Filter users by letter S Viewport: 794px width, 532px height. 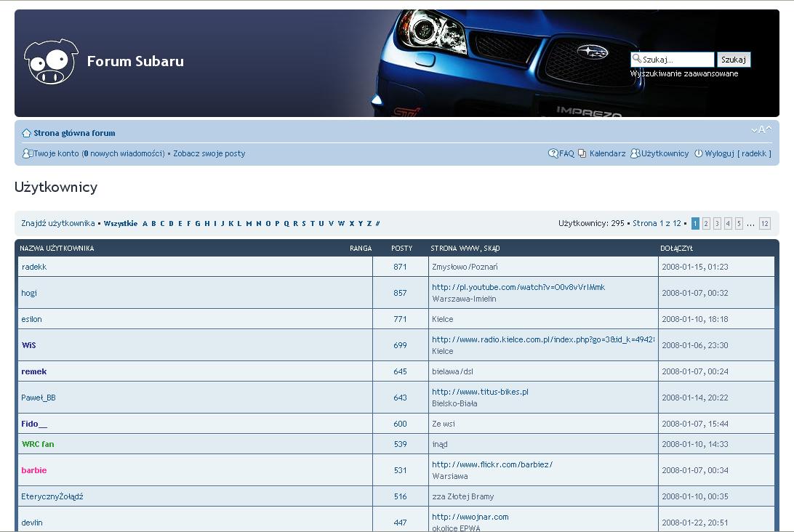coord(303,224)
